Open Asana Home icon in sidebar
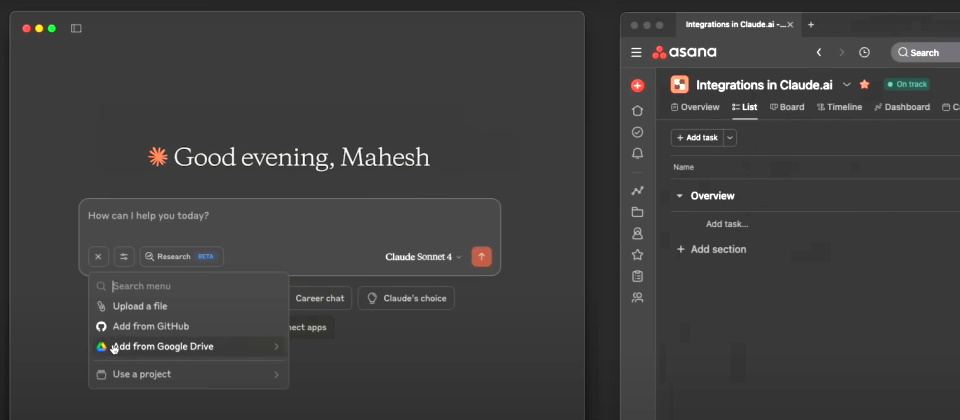The image size is (960, 420). [637, 111]
